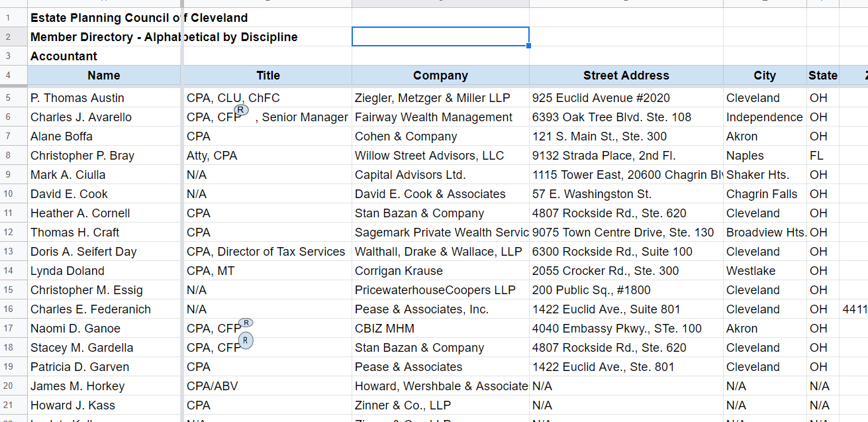Select the "Name" column header cell
This screenshot has height=422, width=868.
coord(103,76)
